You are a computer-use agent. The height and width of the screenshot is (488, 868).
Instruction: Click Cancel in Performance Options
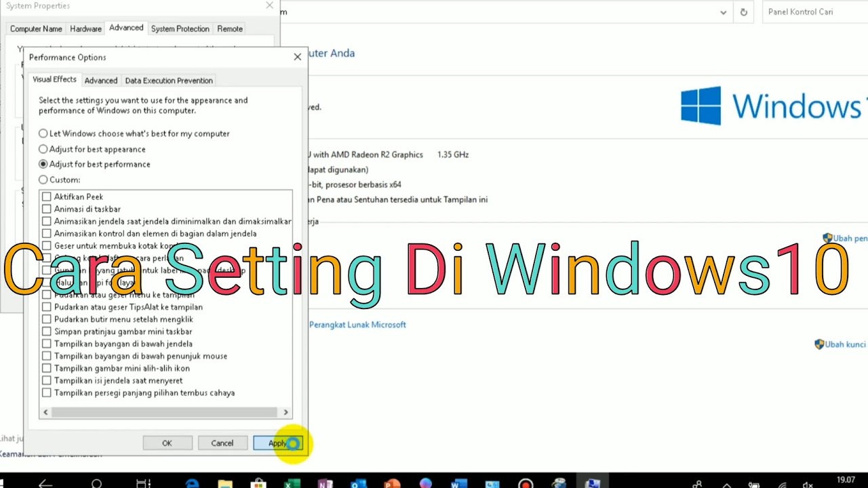222,443
